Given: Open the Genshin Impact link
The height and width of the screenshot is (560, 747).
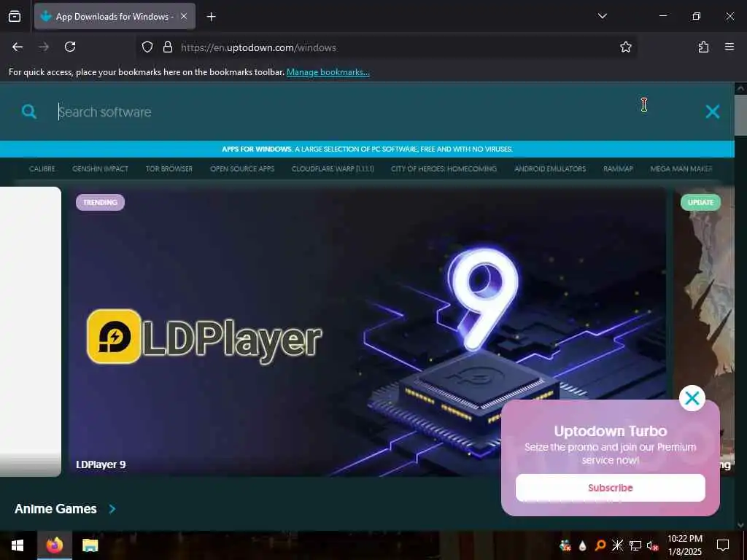Looking at the screenshot, I should pyautogui.click(x=100, y=169).
